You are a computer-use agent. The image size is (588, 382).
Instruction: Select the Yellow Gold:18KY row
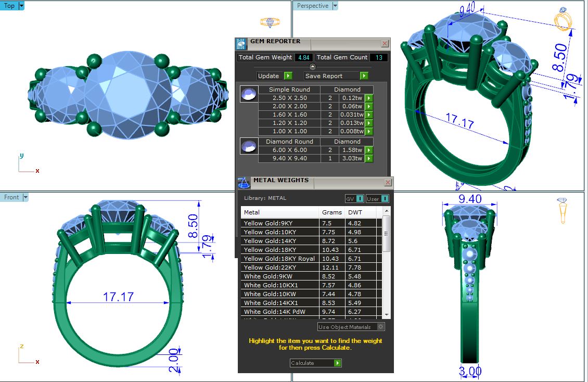click(x=278, y=250)
